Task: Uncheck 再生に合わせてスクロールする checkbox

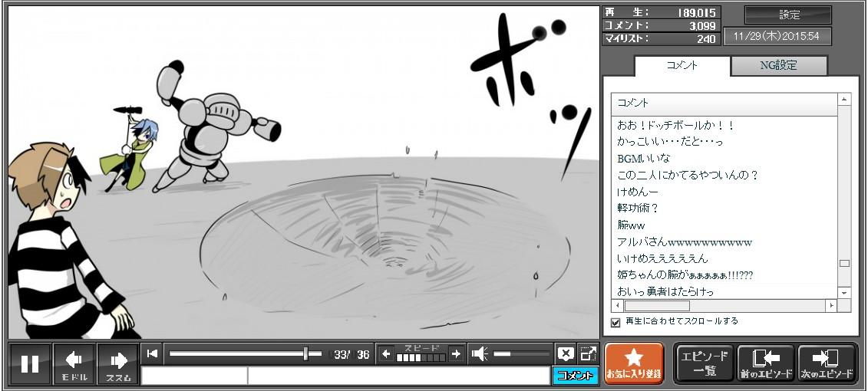Action: point(615,322)
